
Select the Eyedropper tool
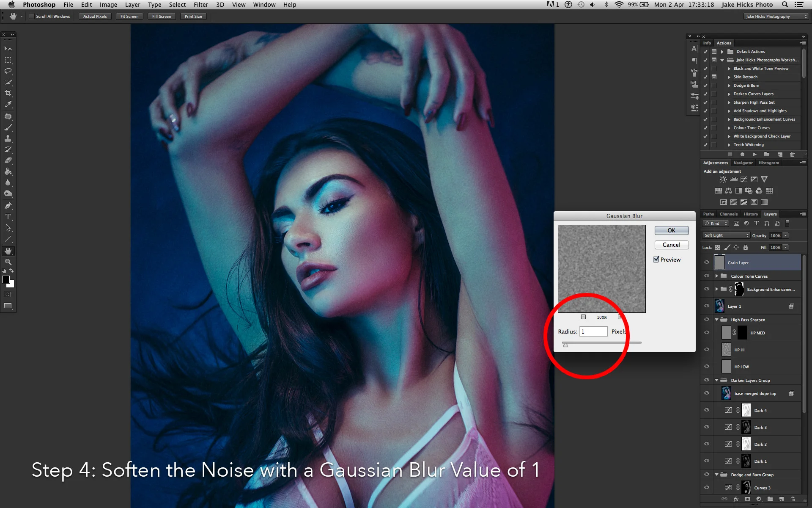pos(8,104)
